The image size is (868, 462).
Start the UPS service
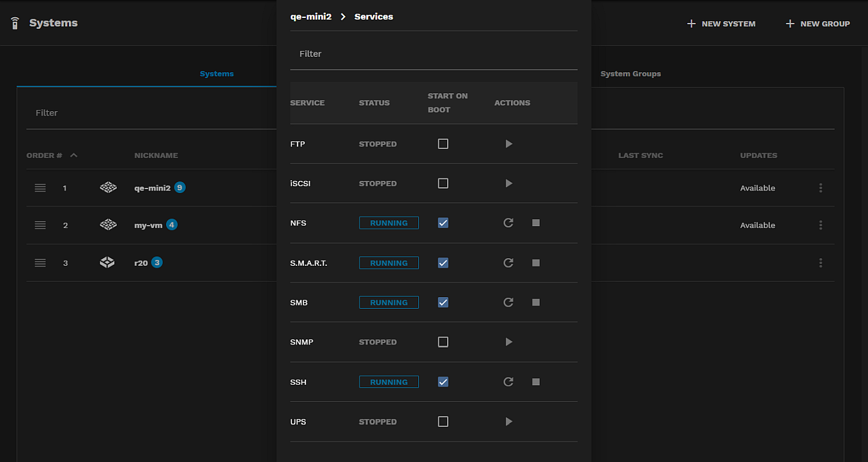click(508, 421)
